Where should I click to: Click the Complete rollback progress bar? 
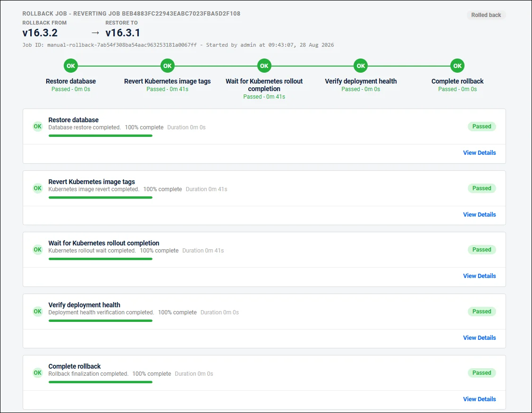[101, 382]
